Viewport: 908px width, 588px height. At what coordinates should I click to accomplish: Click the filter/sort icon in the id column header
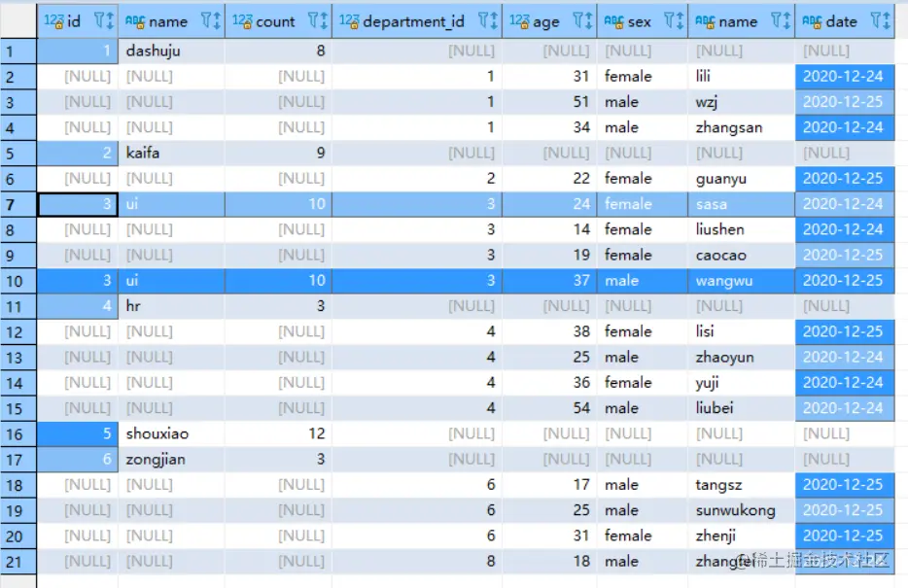104,21
